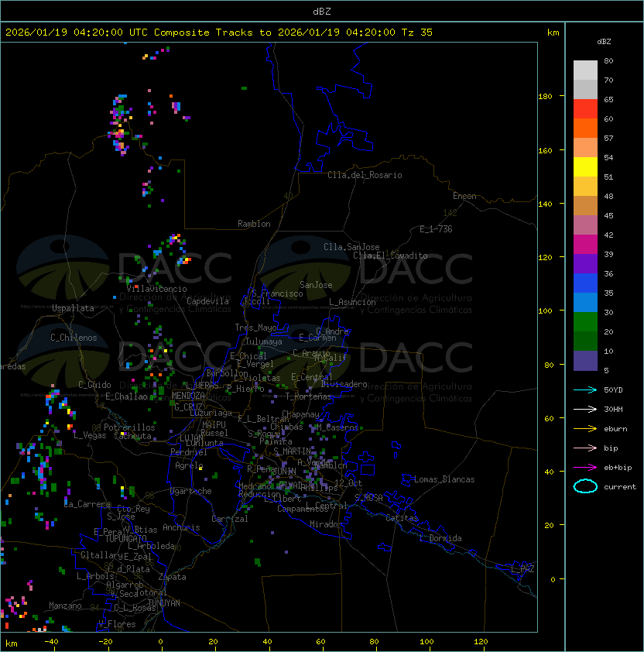Select the yellow swatch between 54 and 51
This screenshot has height=652, width=644.
(585, 167)
